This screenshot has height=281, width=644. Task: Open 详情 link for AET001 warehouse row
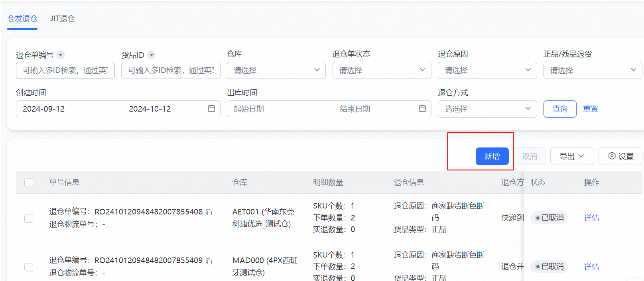click(591, 218)
